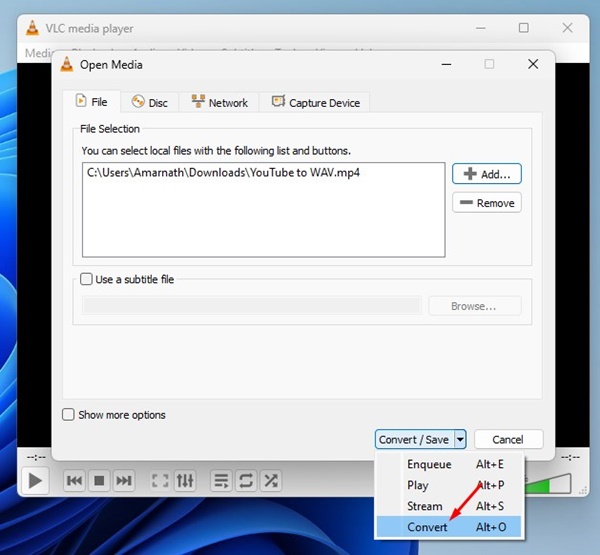Minimize the Open Media dialog

[x=446, y=64]
